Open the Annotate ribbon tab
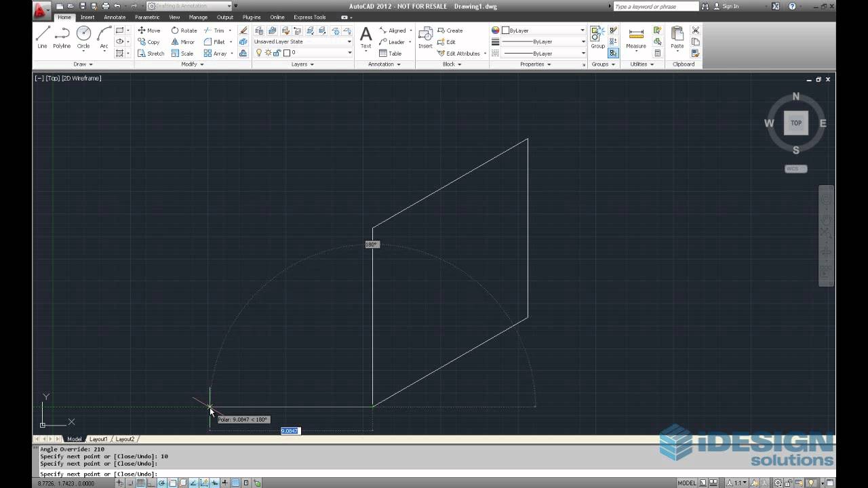This screenshot has height=488, width=868. click(x=115, y=17)
